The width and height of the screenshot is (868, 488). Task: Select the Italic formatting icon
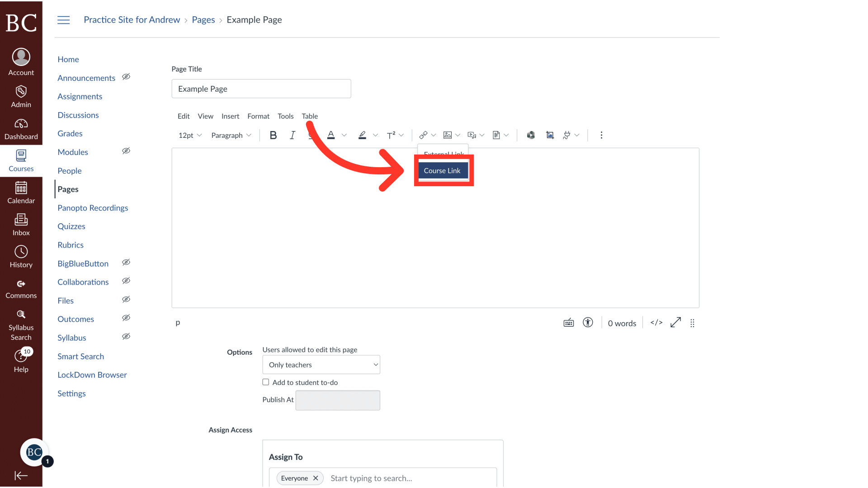pyautogui.click(x=292, y=135)
